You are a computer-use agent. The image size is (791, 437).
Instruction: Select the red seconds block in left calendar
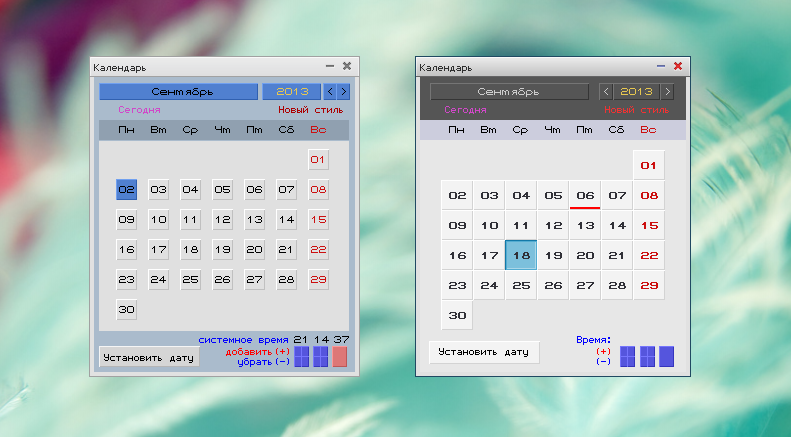click(340, 357)
